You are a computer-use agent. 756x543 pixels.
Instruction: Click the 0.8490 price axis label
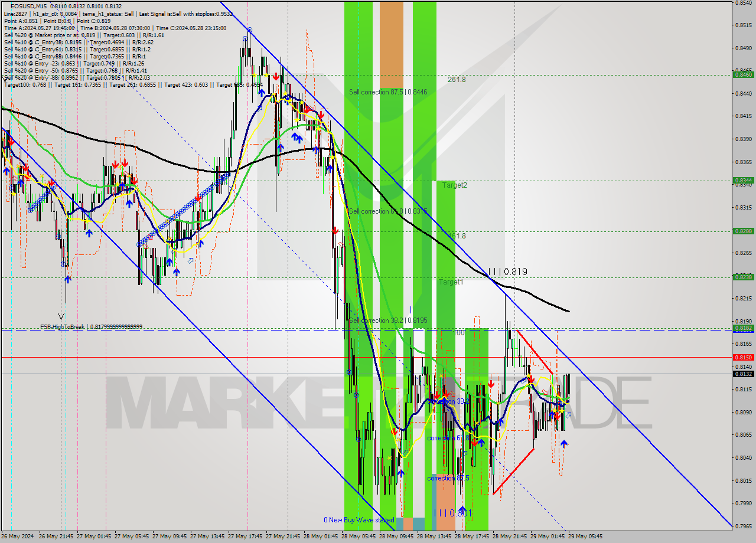coord(742,48)
